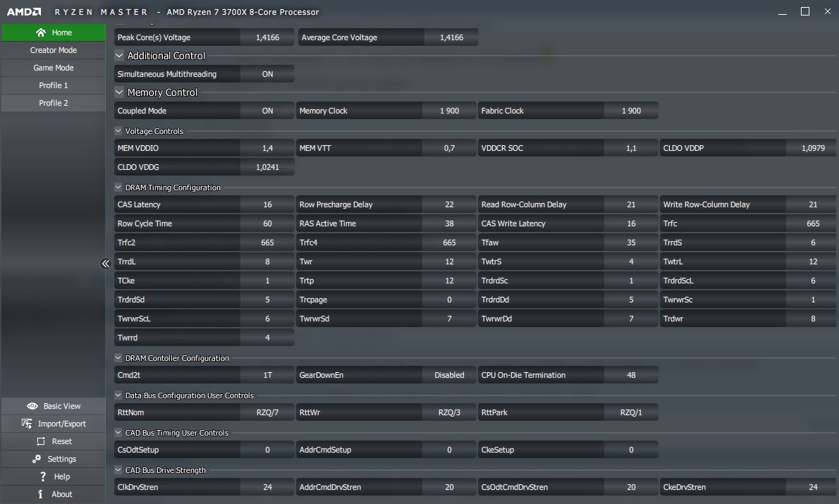839x504 pixels.
Task: Select RAS Active Time value 38
Action: click(450, 223)
